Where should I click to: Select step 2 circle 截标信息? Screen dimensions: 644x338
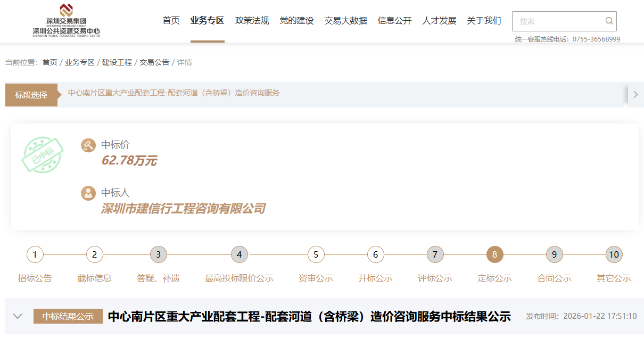point(95,254)
